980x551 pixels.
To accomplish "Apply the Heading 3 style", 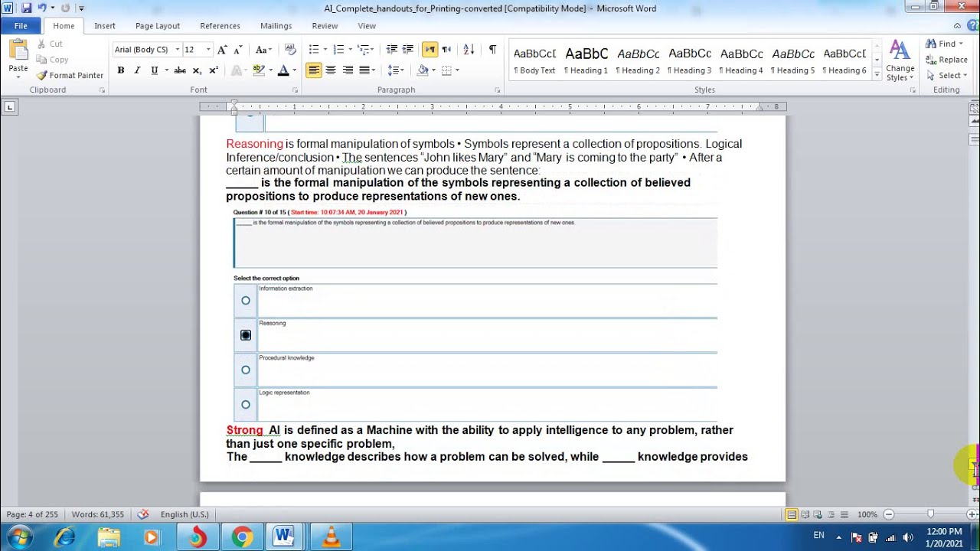I will 690,60.
